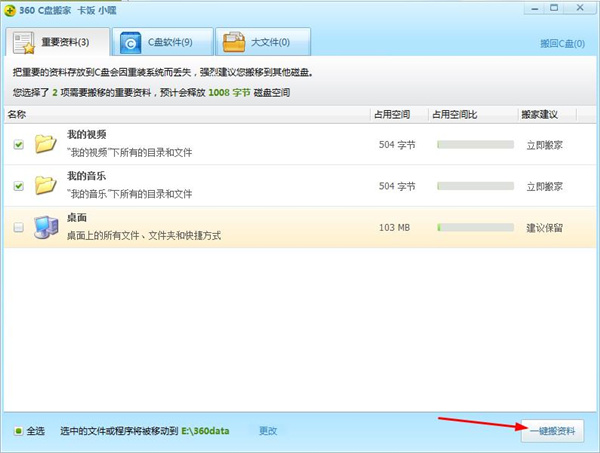Click the 一键搬资料 button
Image resolution: width=600 pixels, height=453 pixels.
tap(551, 430)
